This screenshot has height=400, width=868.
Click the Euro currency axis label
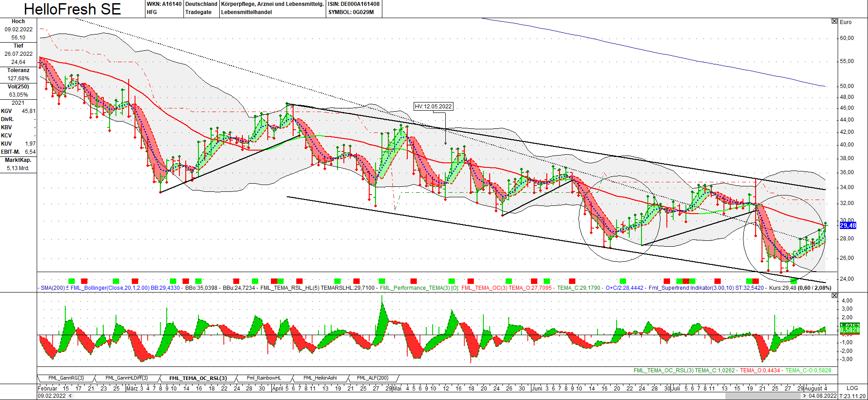[x=846, y=22]
